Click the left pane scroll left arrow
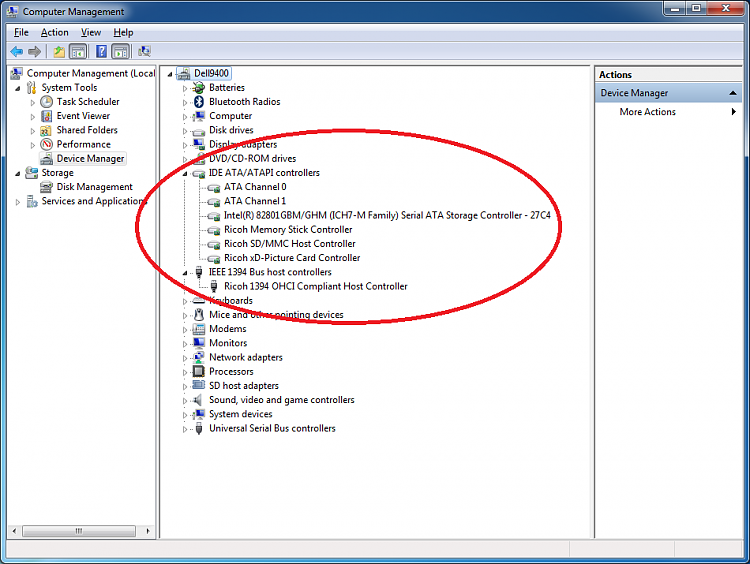 click(x=14, y=531)
